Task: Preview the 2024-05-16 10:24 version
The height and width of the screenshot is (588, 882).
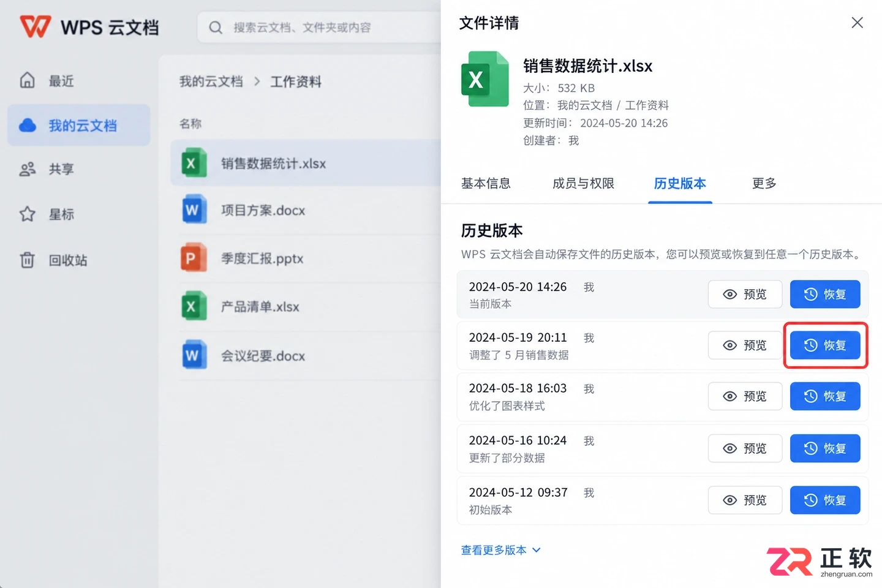Action: (x=745, y=448)
